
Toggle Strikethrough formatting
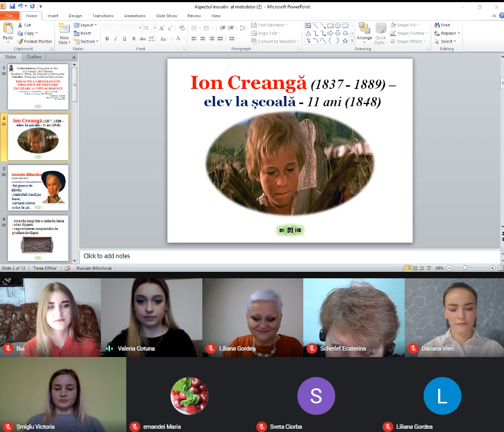click(x=142, y=39)
